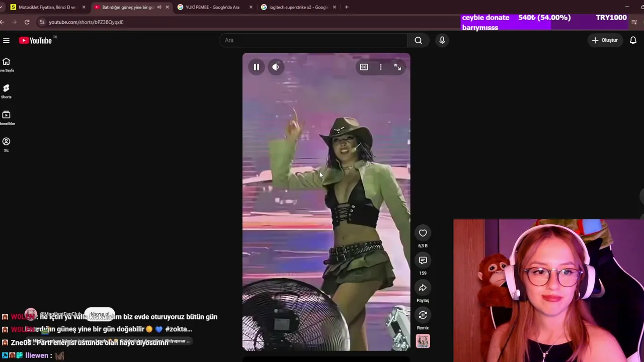Subscribe with the Abone ol button

[100, 314]
